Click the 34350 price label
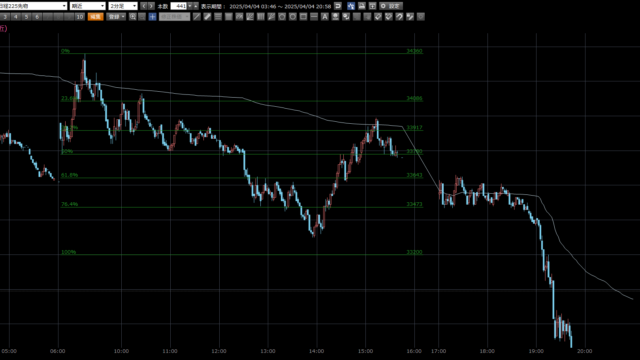This screenshot has width=640, height=360. 414,51
